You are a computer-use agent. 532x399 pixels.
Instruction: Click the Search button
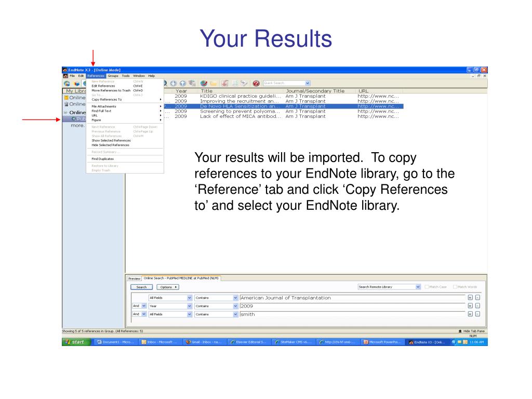coord(141,287)
